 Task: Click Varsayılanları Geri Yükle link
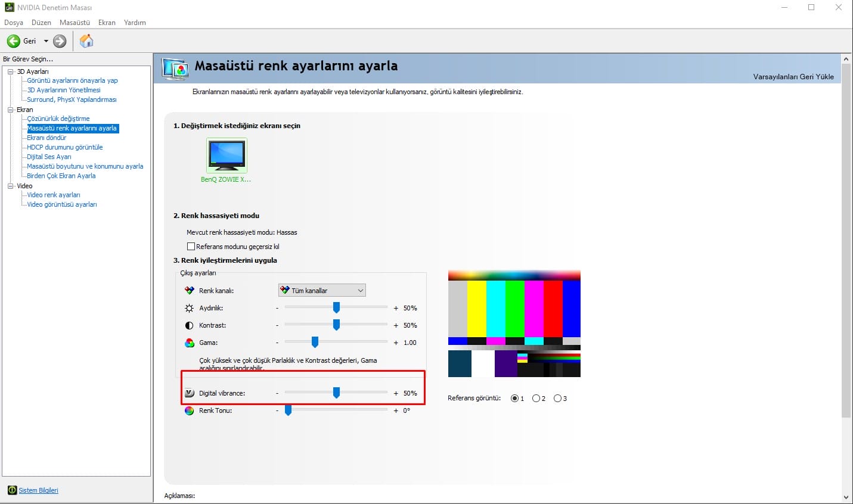tap(793, 77)
